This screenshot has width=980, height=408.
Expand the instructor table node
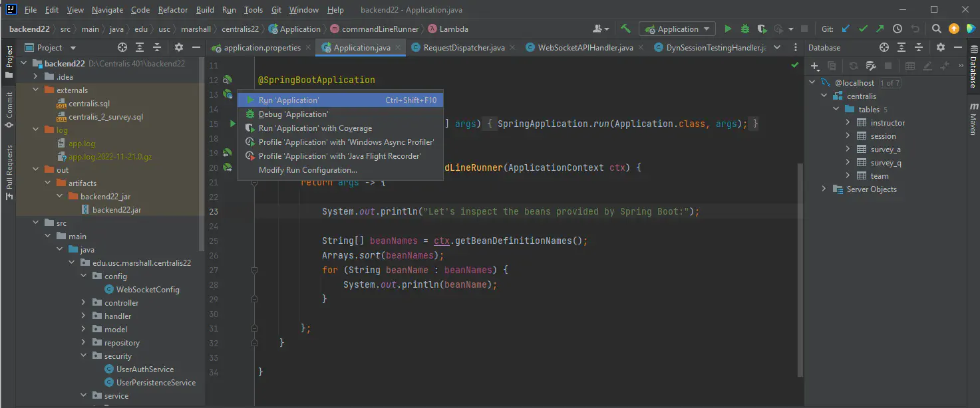(848, 123)
